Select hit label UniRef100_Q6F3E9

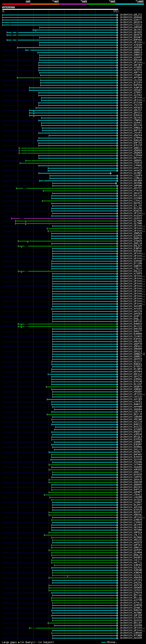tap(131, 65)
